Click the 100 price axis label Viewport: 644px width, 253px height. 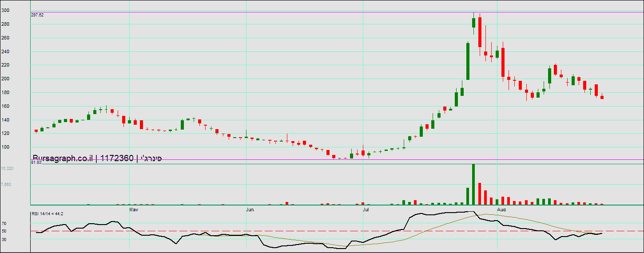[5, 147]
